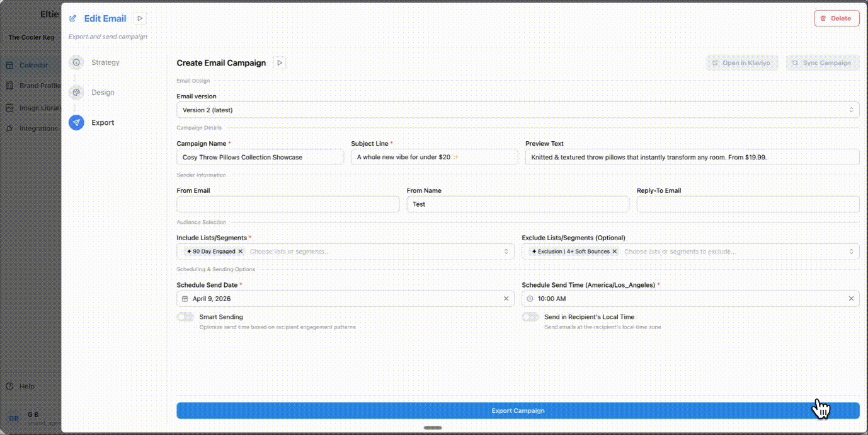Clear the 10:00 AM schedule send time
This screenshot has height=435, width=868.
tap(851, 299)
